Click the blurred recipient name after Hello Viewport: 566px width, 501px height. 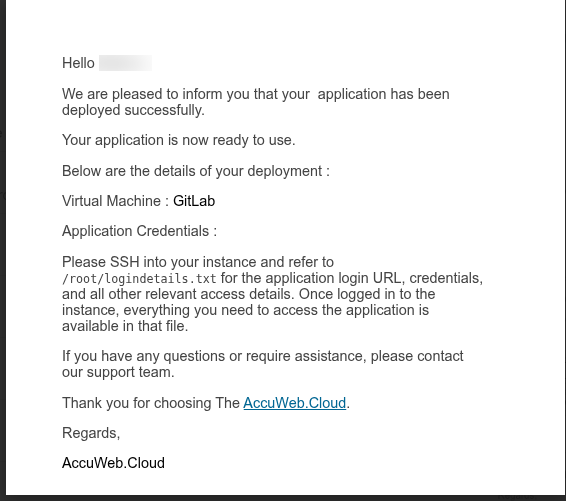125,63
